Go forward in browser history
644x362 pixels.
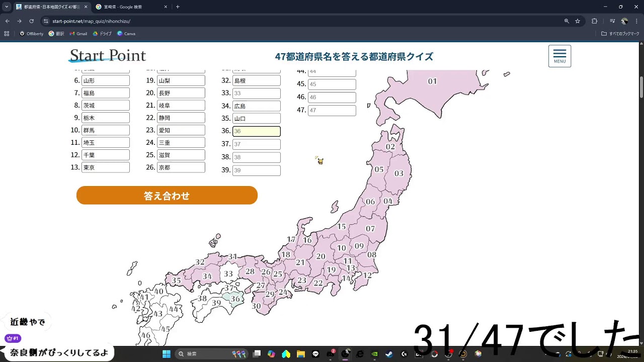tap(19, 21)
